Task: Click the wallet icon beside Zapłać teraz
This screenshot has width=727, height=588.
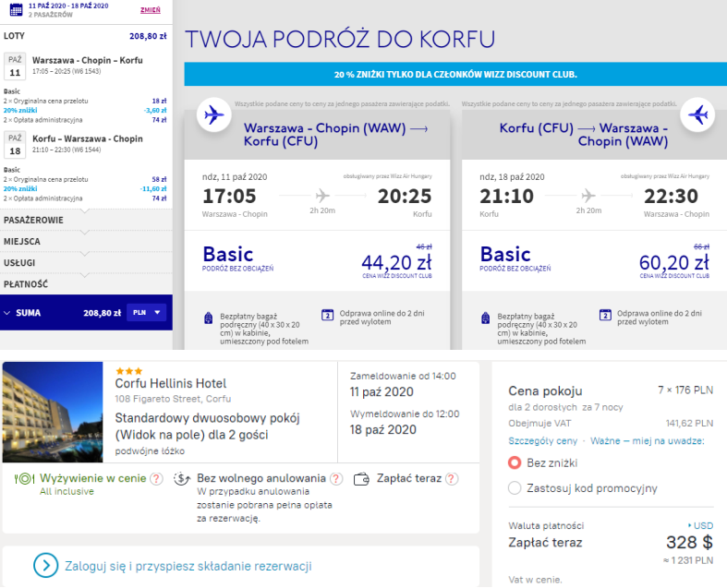Action: (361, 479)
